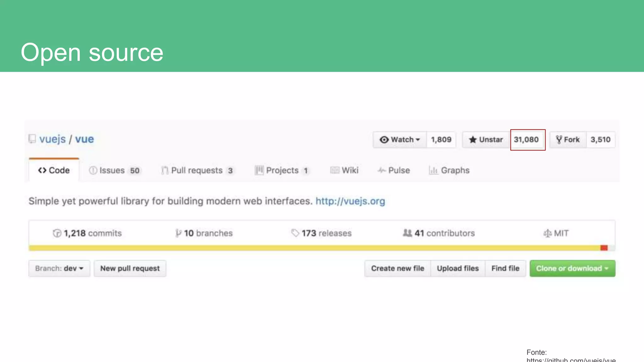Switch to the Code tab
This screenshot has height=362, width=644.
click(x=54, y=170)
